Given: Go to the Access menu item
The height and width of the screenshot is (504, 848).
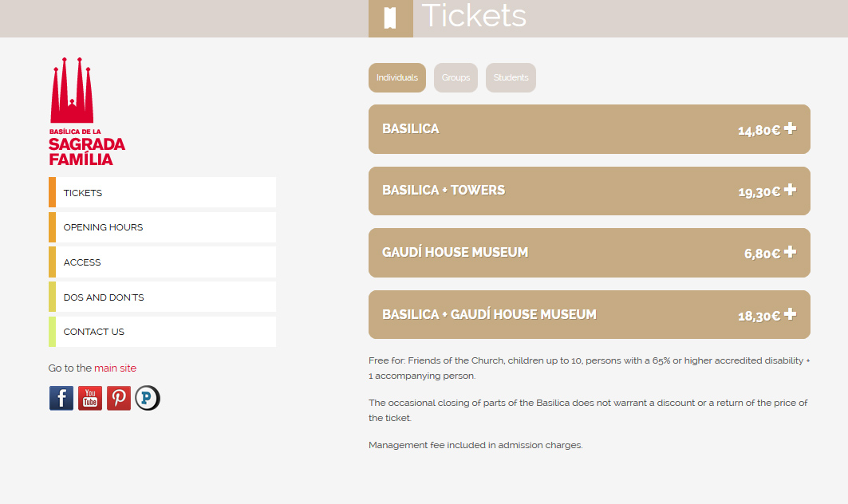Looking at the screenshot, I should [x=162, y=262].
